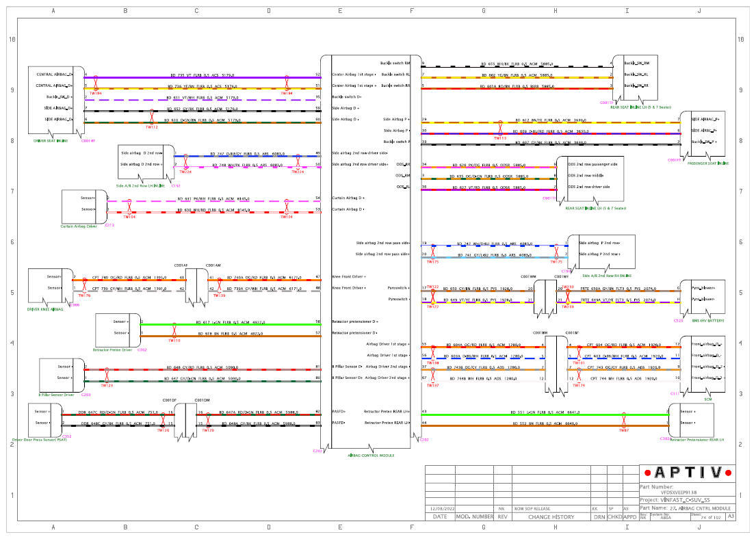Click wire label BD 617 L-GN
This screenshot has height=539, width=756.
(231, 322)
